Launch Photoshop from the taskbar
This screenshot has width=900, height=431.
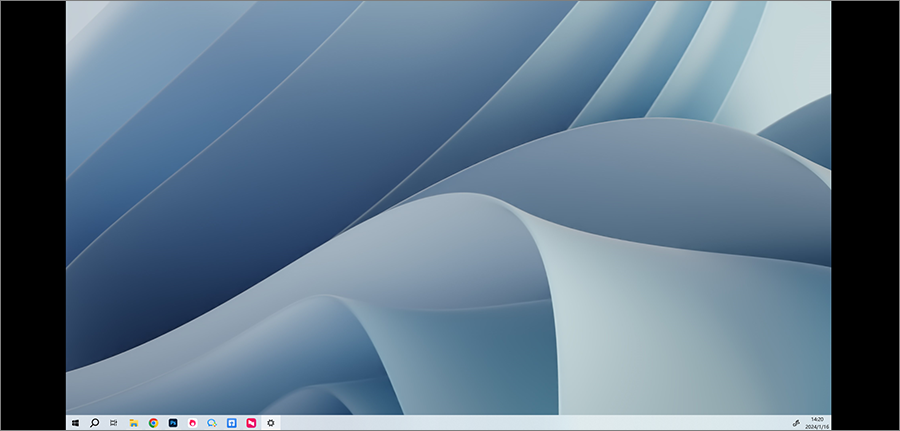point(173,423)
